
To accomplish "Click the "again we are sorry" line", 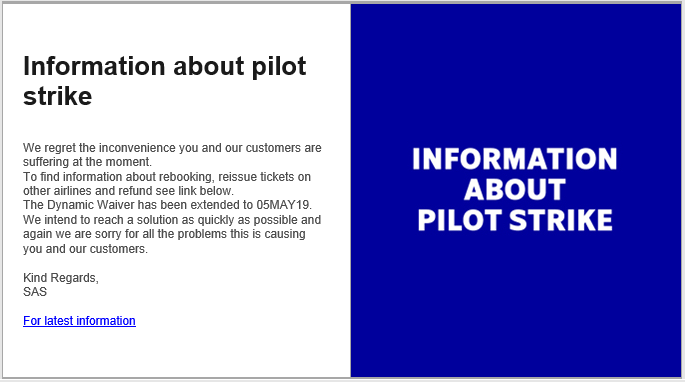I will coord(164,234).
